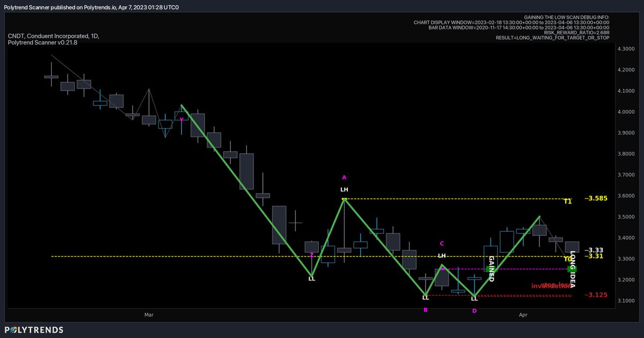
Task: Click the red 3.125 stop price label
Action: pos(596,295)
